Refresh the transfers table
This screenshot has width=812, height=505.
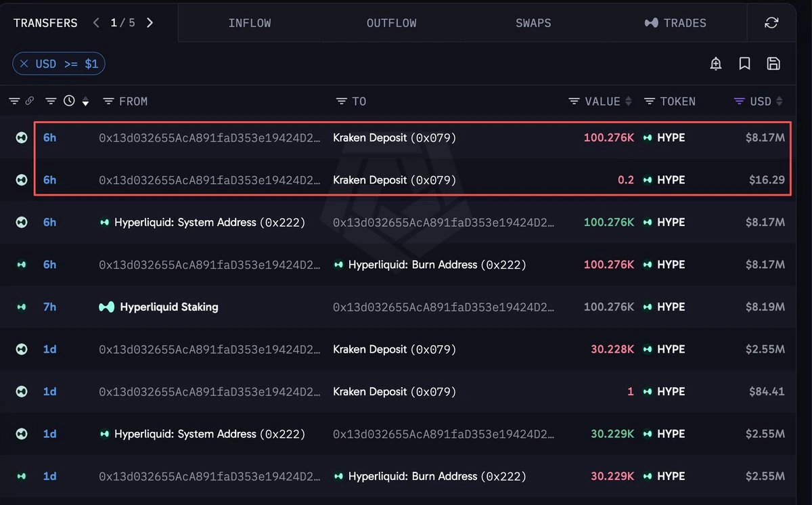[x=771, y=23]
